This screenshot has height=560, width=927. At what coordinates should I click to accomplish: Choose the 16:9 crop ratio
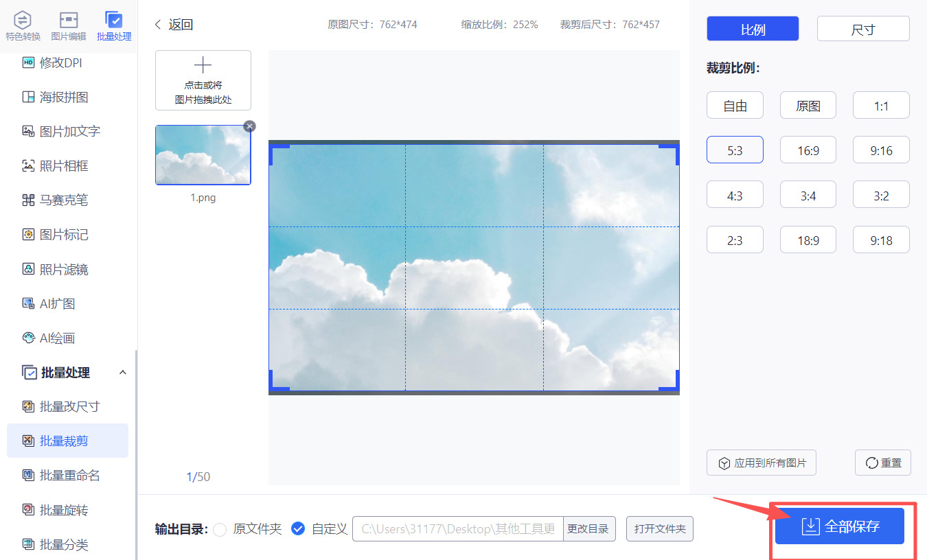click(x=808, y=150)
